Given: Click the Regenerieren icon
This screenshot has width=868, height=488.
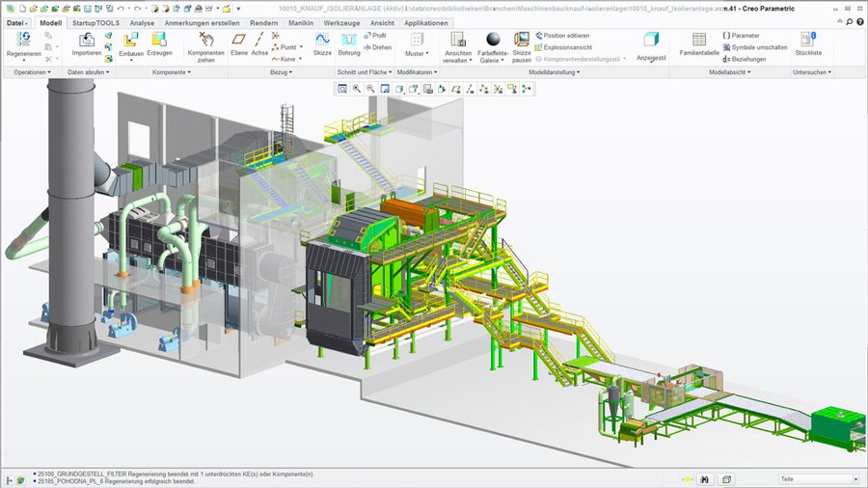Looking at the screenshot, I should click(x=23, y=41).
